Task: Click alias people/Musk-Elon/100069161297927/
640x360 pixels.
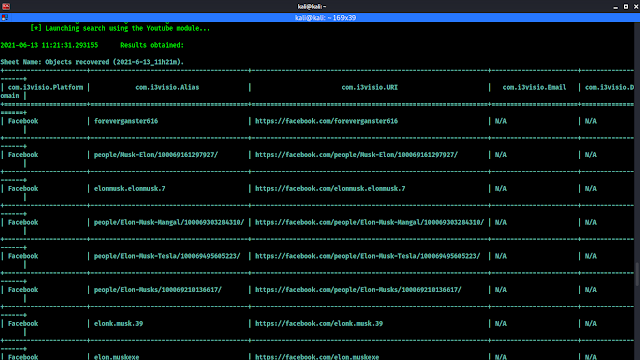Action: [x=156, y=155]
